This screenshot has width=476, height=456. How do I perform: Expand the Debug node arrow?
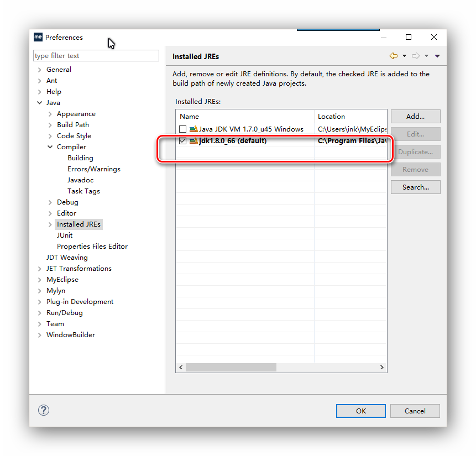50,202
